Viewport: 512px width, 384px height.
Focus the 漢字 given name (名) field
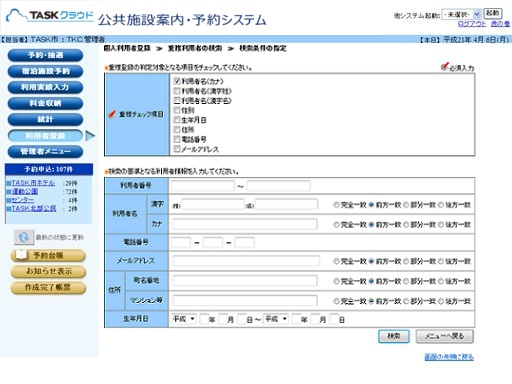[286, 204]
